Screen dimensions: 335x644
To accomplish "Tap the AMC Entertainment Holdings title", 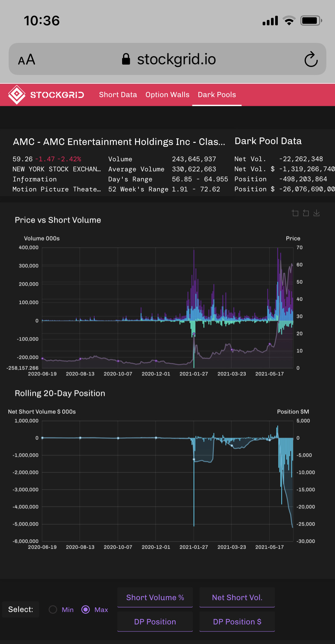I will (119, 142).
